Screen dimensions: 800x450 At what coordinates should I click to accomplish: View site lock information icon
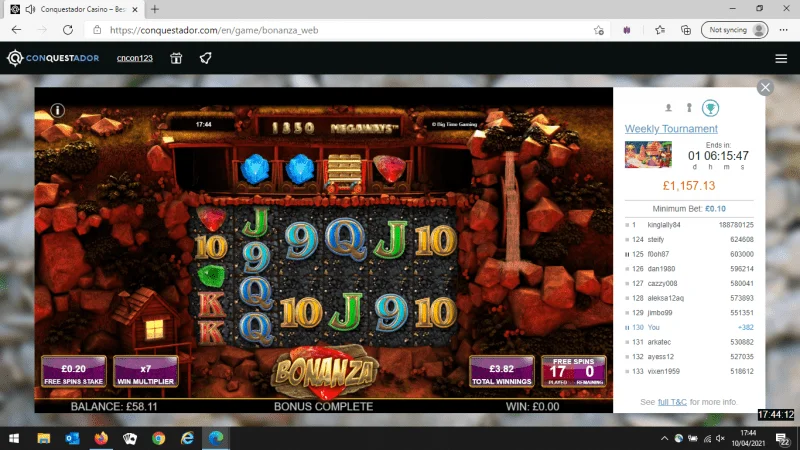tap(97, 30)
